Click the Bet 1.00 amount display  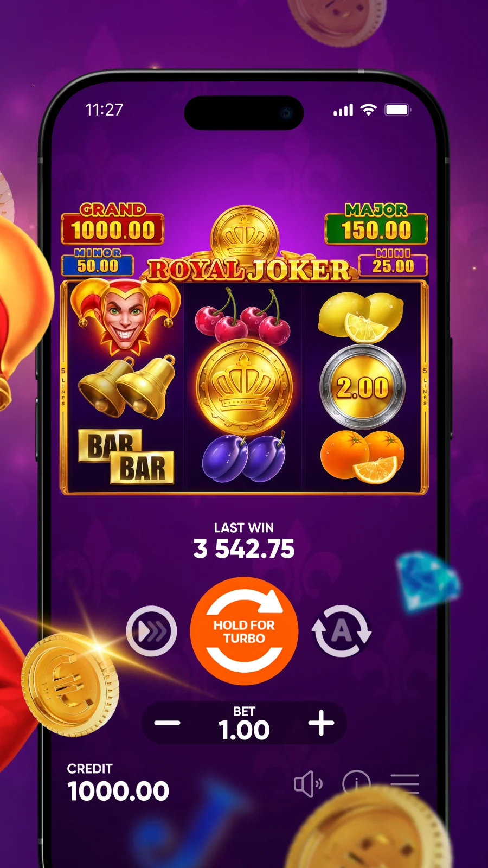pos(244,724)
